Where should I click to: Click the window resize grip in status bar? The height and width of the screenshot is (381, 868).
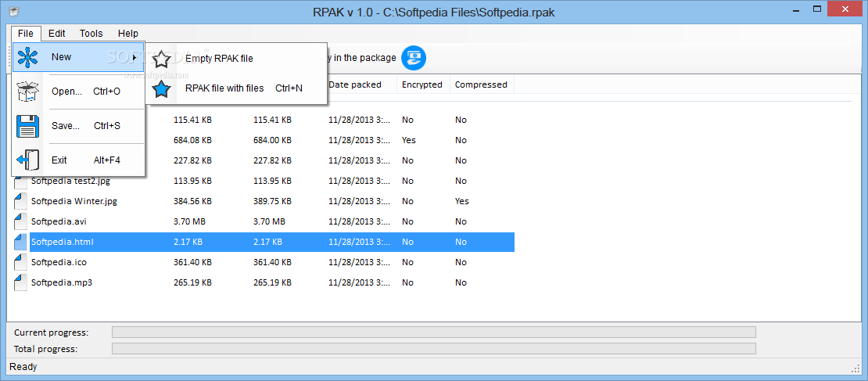pyautogui.click(x=855, y=368)
